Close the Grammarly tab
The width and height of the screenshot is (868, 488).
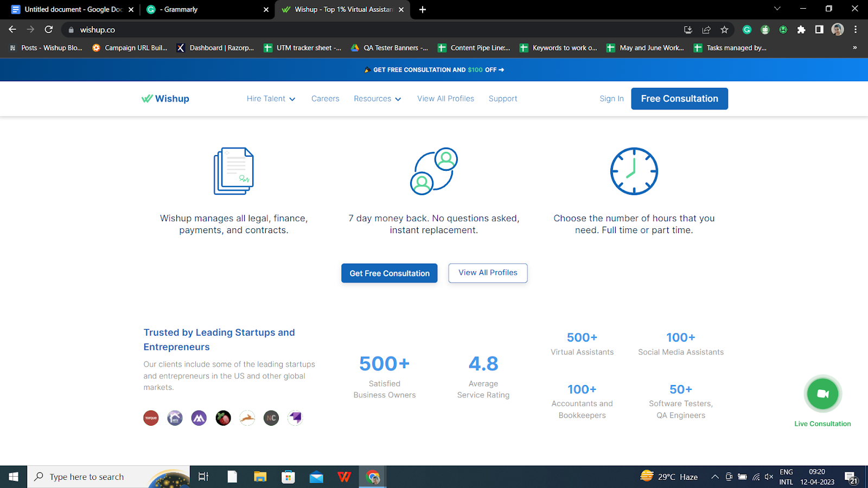point(266,9)
